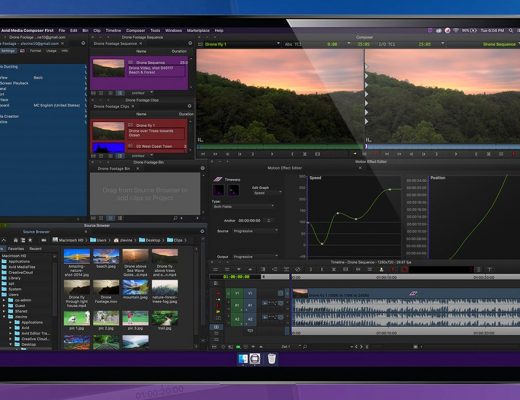Go up one folder level in Source Browser
Image resolution: width=520 pixels, height=400 pixels.
point(4,240)
